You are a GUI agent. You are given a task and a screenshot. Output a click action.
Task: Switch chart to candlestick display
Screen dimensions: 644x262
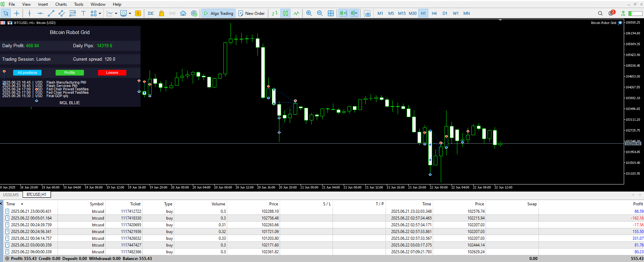tap(285, 13)
